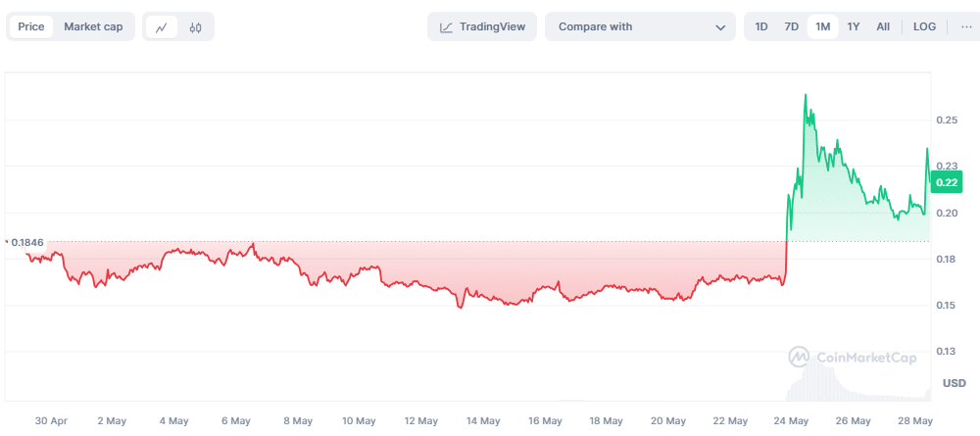980x436 pixels.
Task: Select the 1D time range tab
Action: pyautogui.click(x=761, y=26)
